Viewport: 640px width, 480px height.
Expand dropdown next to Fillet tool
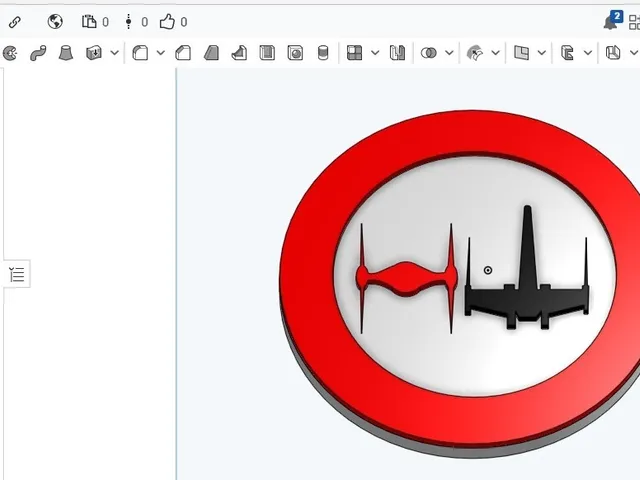point(161,53)
